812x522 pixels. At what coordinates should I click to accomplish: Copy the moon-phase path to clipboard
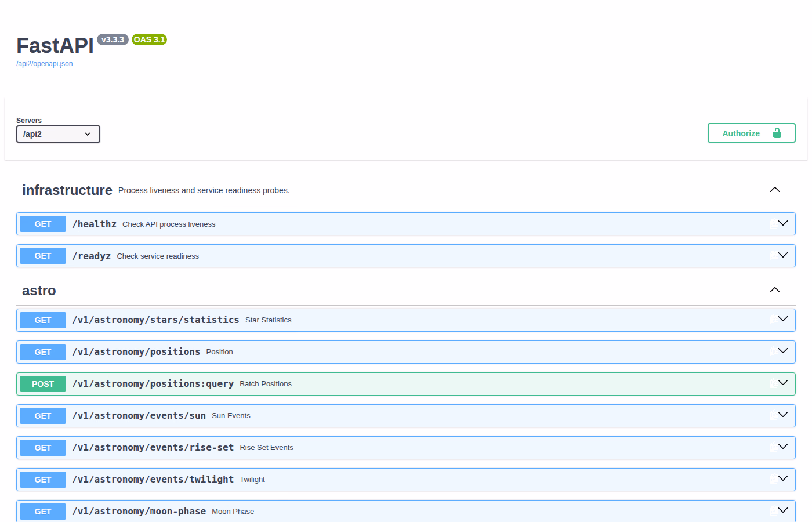pyautogui.click(x=774, y=512)
